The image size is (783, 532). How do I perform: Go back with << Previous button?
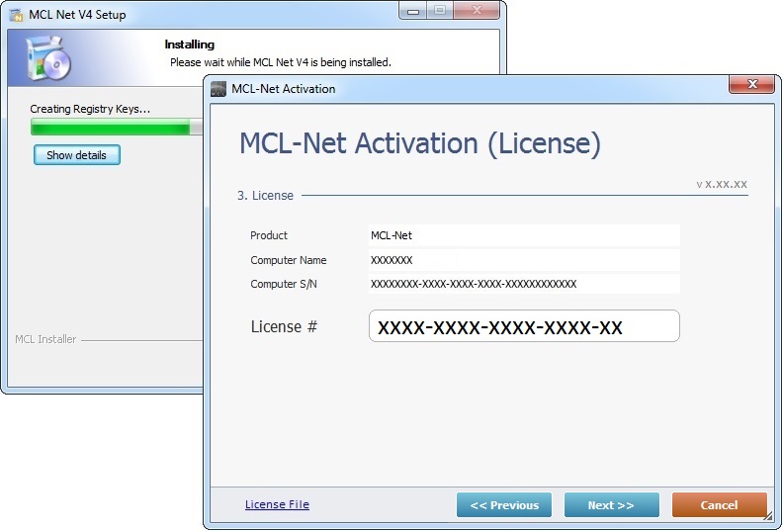point(504,505)
